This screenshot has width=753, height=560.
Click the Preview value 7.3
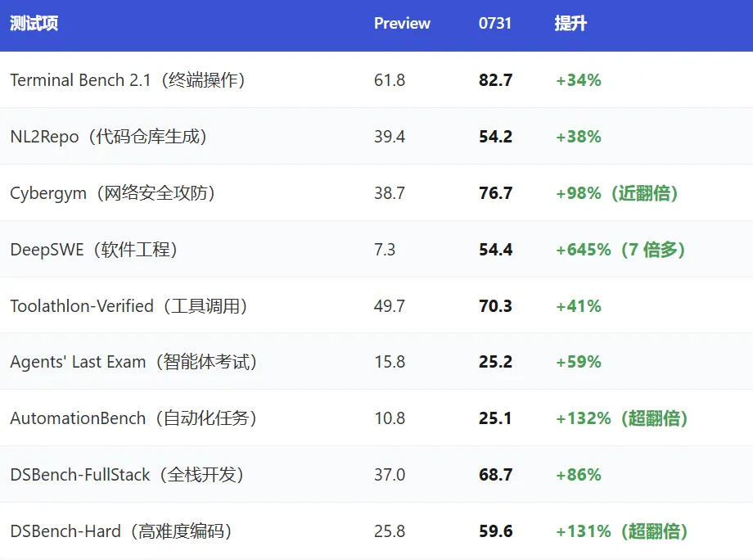385,249
